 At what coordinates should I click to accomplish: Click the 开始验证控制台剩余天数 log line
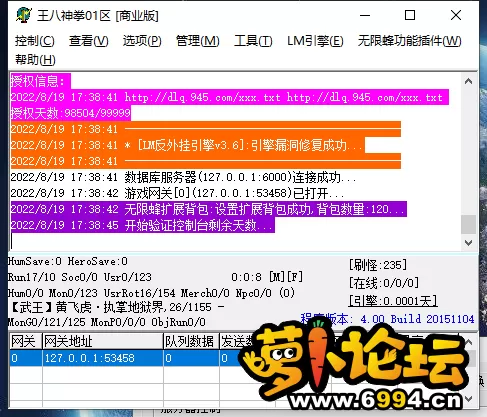(142, 225)
